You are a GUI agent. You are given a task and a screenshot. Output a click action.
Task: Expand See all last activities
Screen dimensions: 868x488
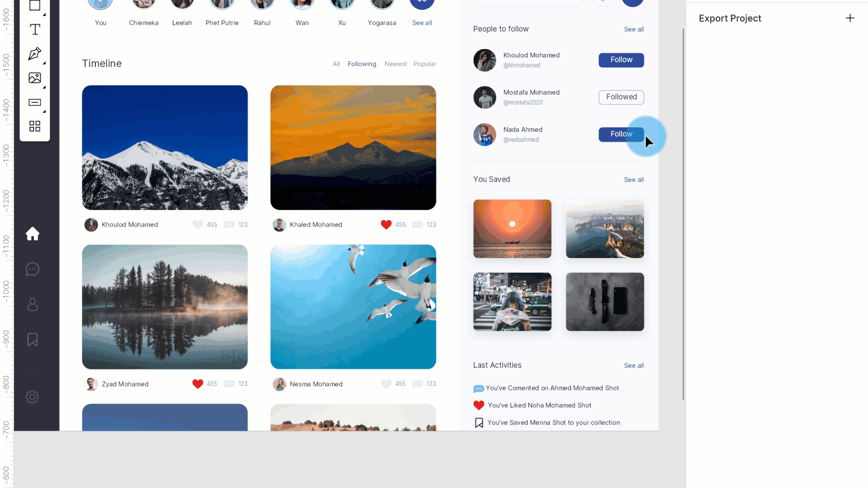pyautogui.click(x=634, y=365)
